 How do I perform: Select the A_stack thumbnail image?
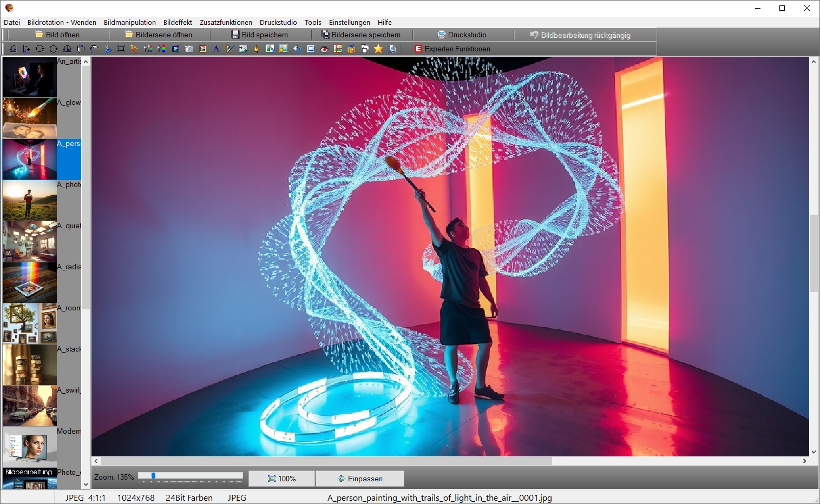[x=30, y=364]
